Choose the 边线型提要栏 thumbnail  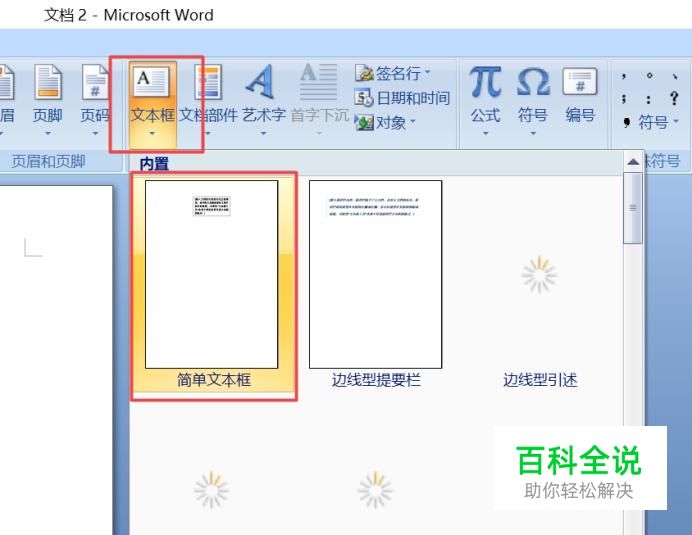pos(376,274)
